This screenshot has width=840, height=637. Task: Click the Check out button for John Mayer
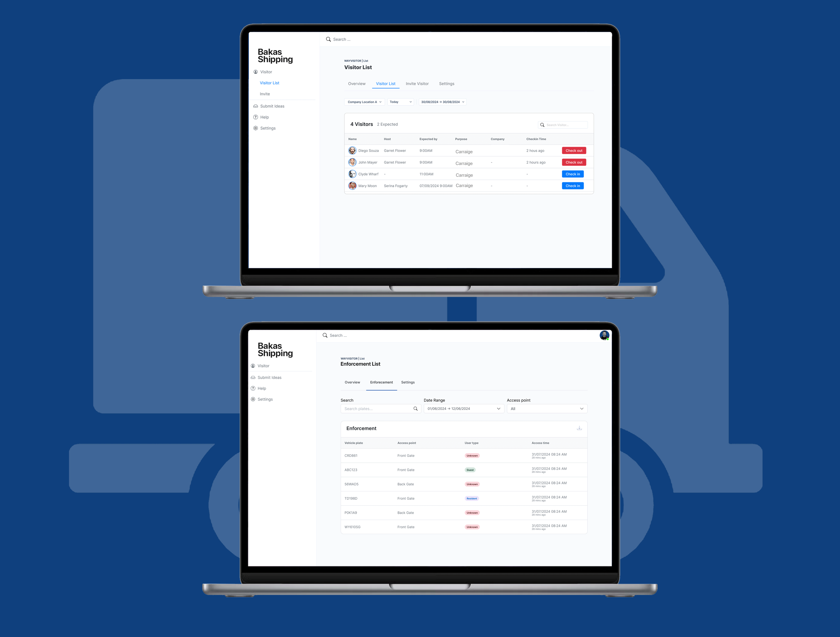[x=573, y=162]
